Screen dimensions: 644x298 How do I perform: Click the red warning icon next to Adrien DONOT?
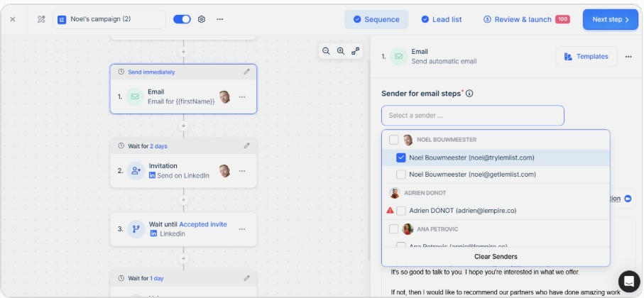391,210
